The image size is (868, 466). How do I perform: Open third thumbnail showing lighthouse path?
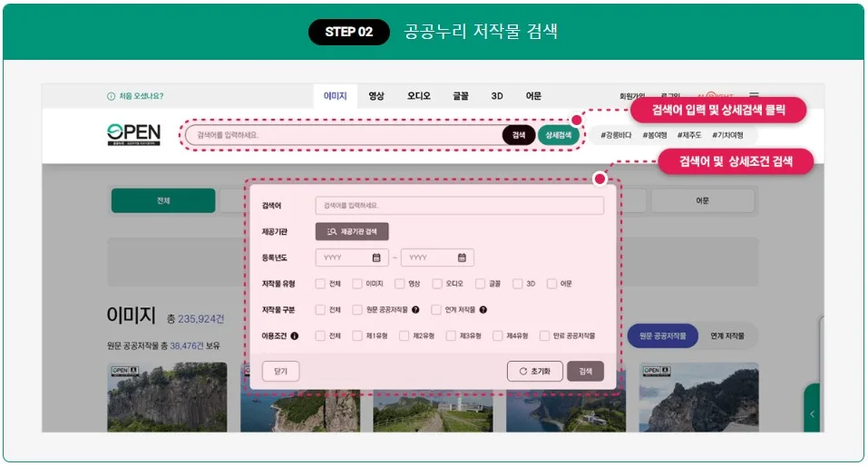tap(433, 413)
